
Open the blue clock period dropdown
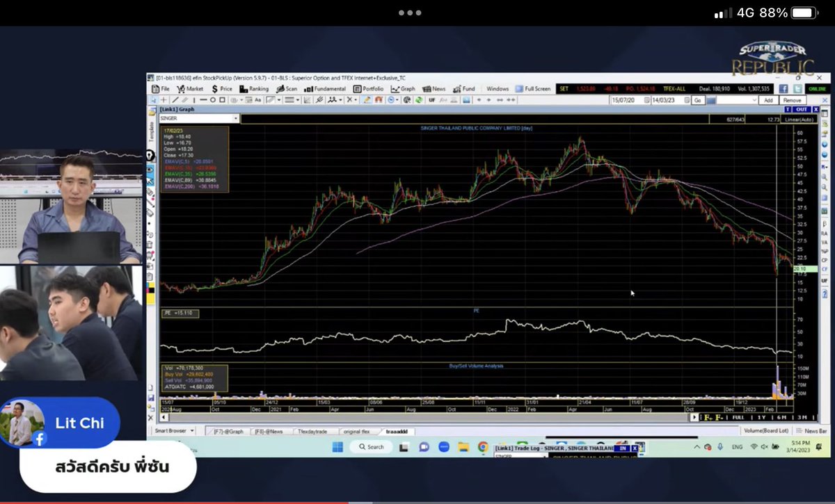coord(394,100)
